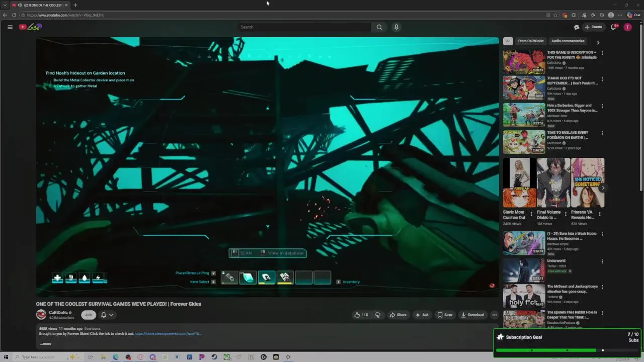Open YouTube notifications bell
The width and height of the screenshot is (644, 362).
click(613, 27)
